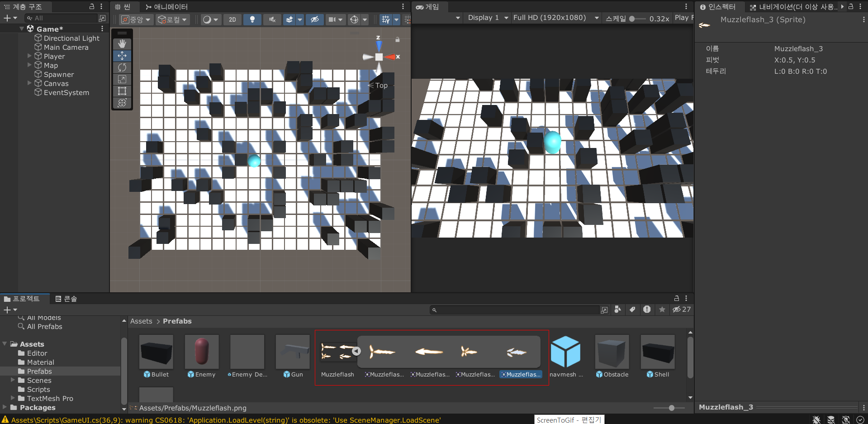Toggle the grid snapping button in Scene toolbar
Image resolution: width=868 pixels, height=424 pixels.
[x=386, y=19]
